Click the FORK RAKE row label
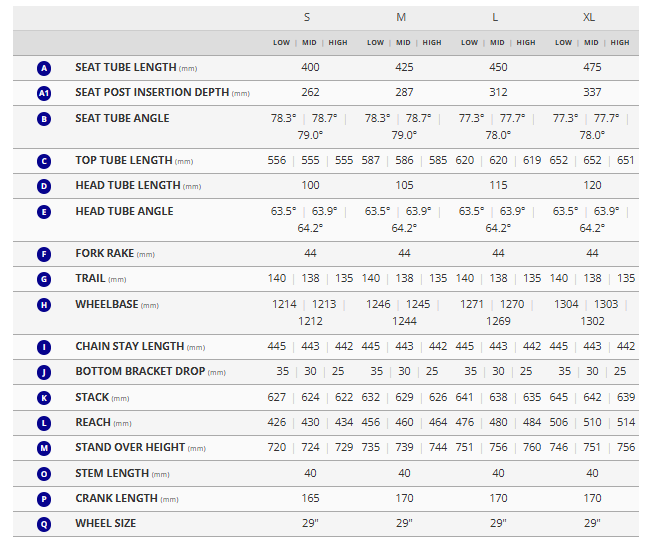 tap(104, 254)
